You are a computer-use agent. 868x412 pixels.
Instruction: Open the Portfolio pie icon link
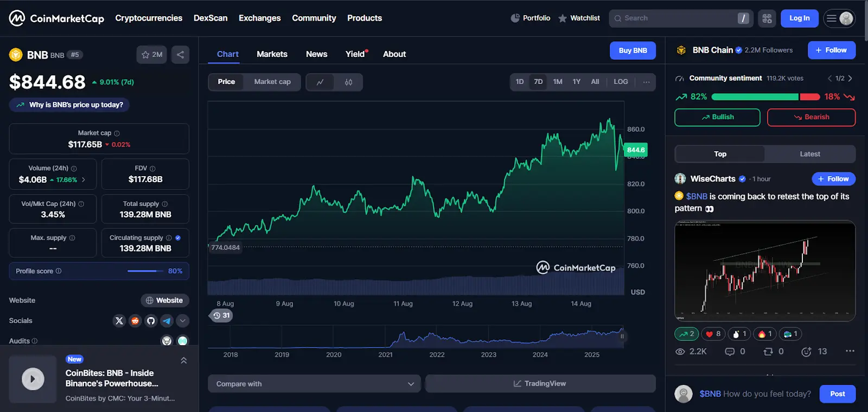point(530,18)
